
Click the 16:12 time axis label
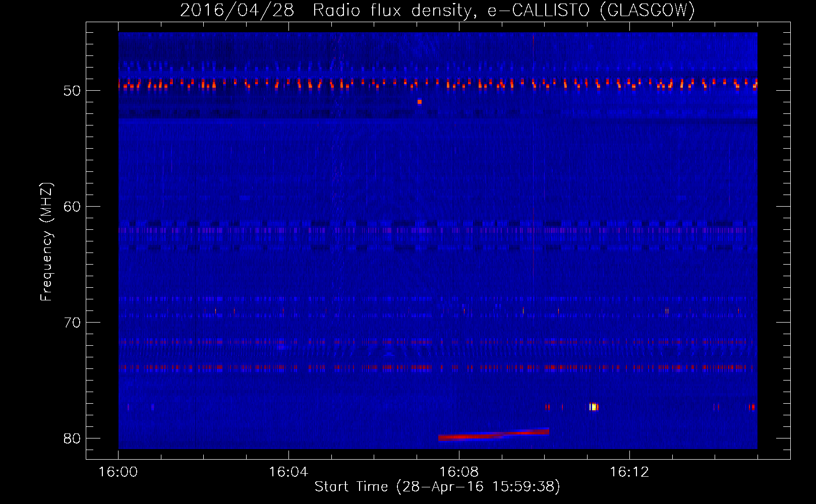629,472
